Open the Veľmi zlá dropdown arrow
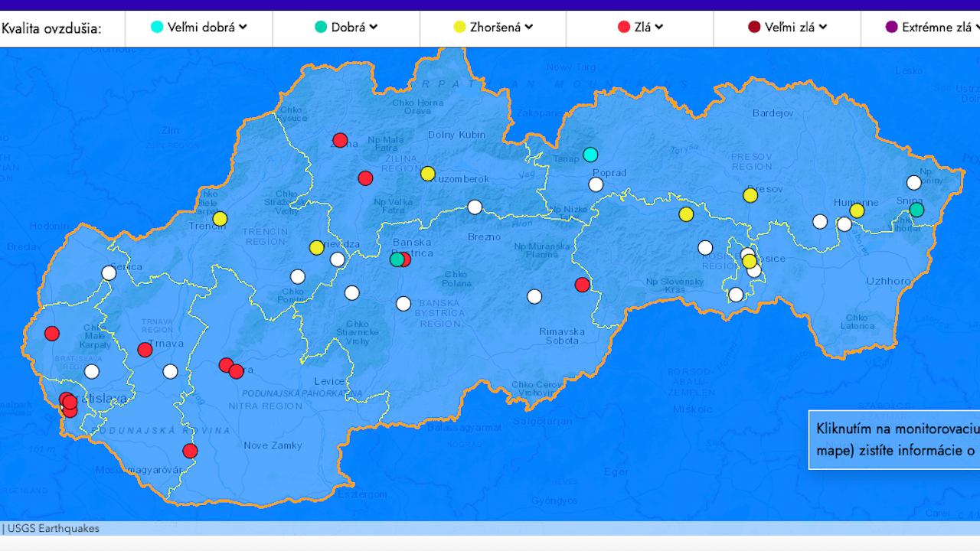 point(823,27)
